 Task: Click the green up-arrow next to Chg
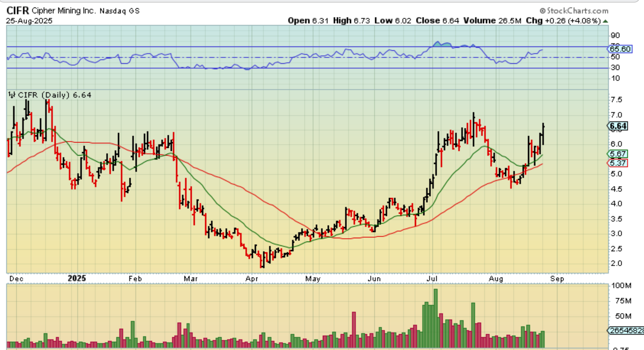pyautogui.click(x=605, y=21)
